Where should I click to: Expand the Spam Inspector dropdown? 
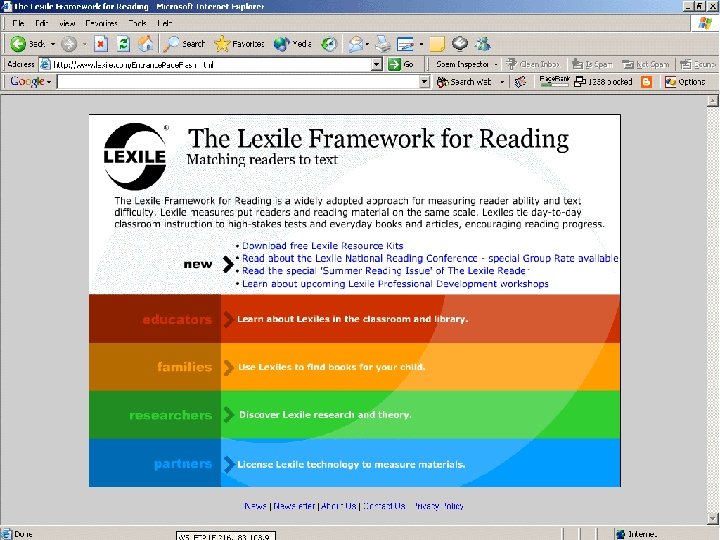coord(496,64)
